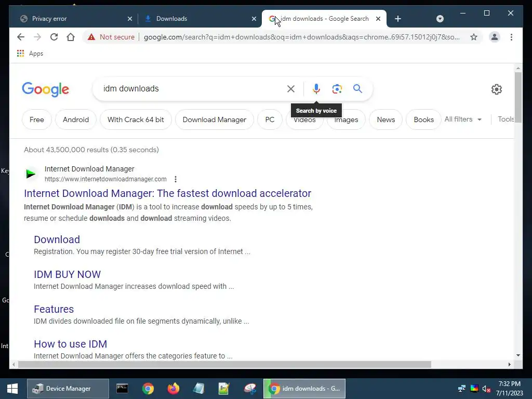
Task: Go back to the previous page
Action: 21,37
